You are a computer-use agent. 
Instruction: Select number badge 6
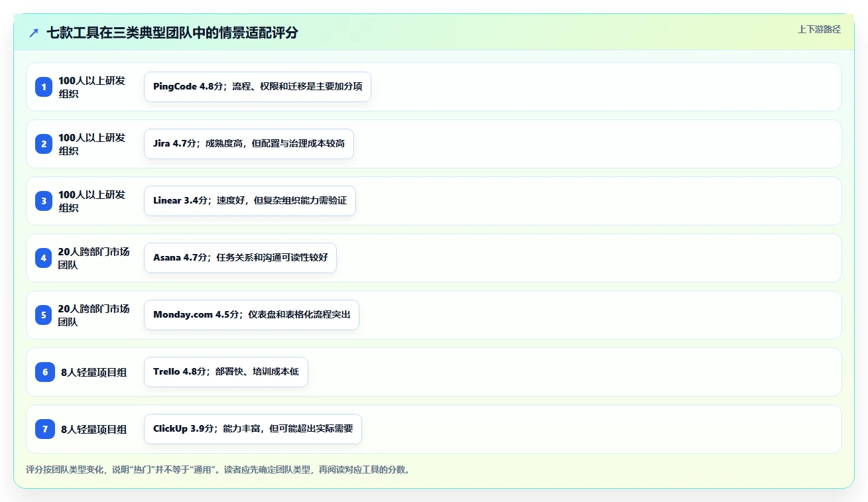coord(45,372)
